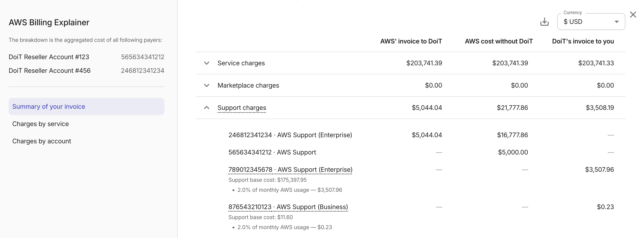Click Support base cost: $11.60
The image size is (644, 238).
click(x=260, y=217)
